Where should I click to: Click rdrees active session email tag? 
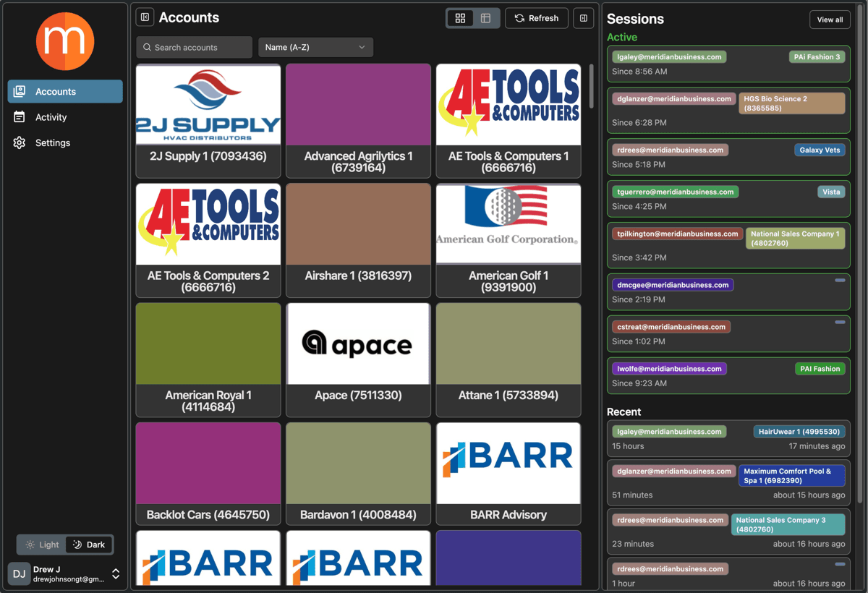[x=670, y=150]
